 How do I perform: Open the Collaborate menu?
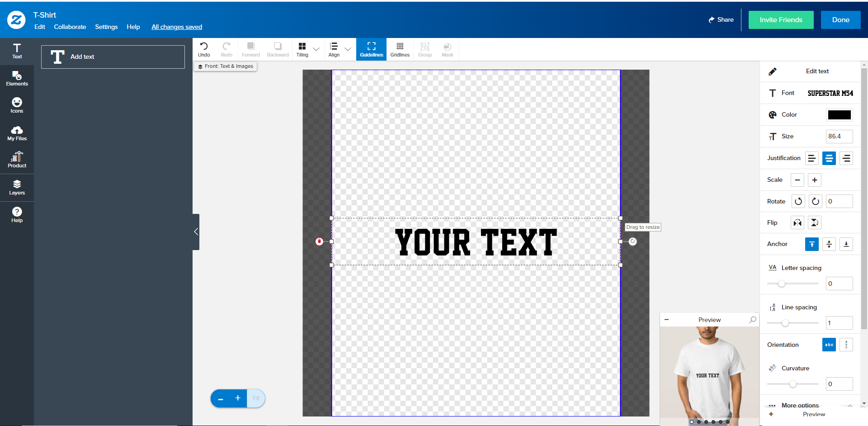click(x=70, y=27)
